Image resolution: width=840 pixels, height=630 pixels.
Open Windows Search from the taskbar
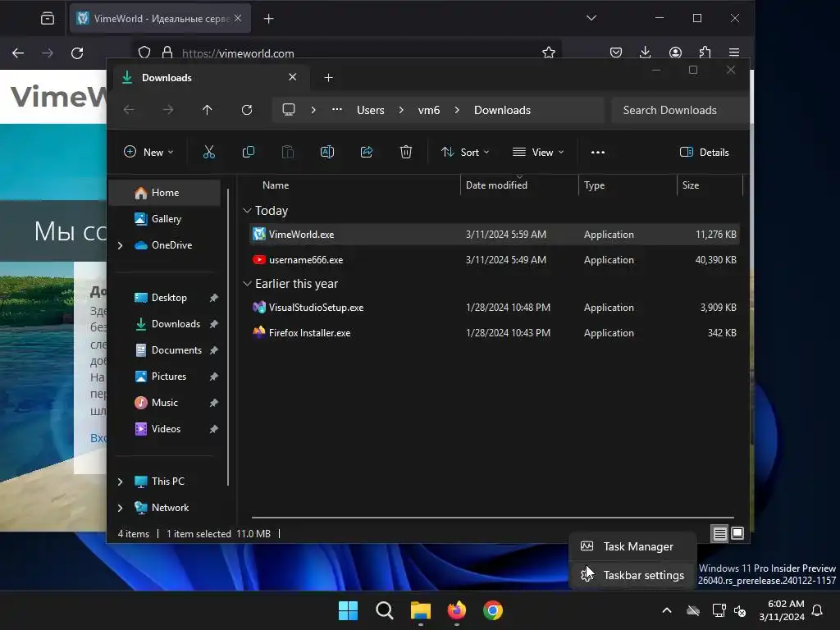point(384,610)
